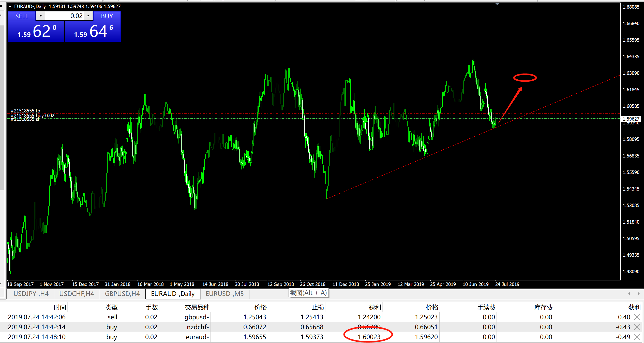Screen dimensions: 644x343
Task: Sort orders by 时间 column header
Action: click(x=60, y=307)
